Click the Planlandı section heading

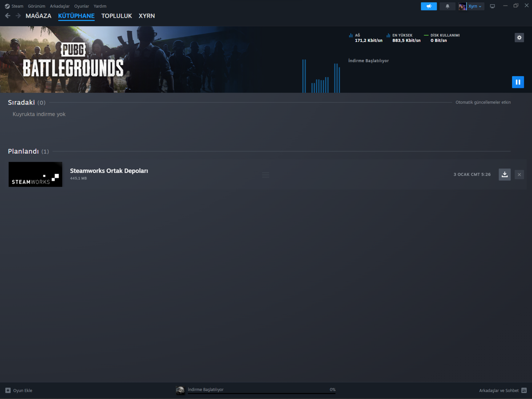(23, 151)
